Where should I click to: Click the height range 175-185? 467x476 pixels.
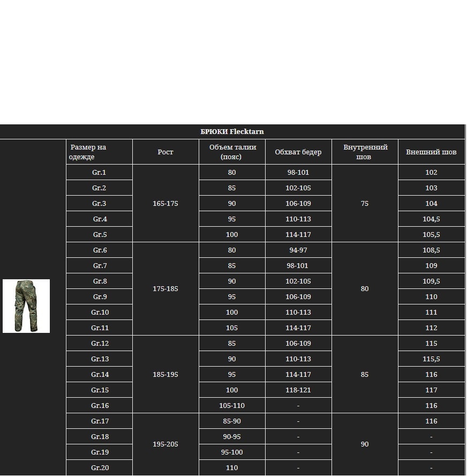click(165, 289)
